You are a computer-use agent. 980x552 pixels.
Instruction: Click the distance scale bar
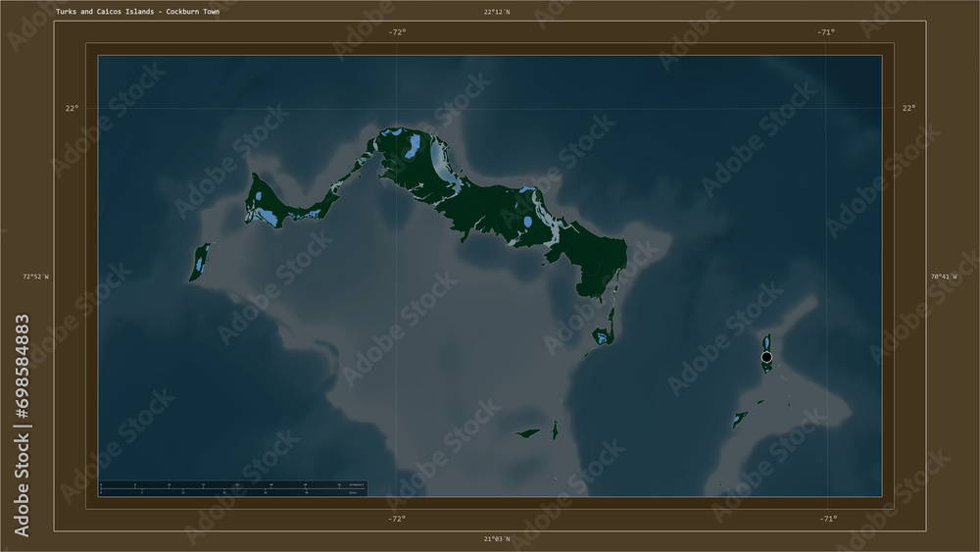click(232, 488)
